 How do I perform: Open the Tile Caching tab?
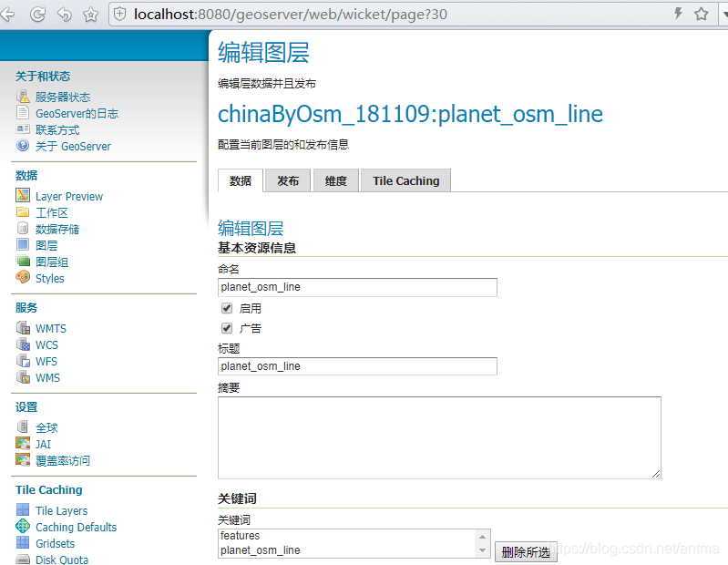click(405, 180)
